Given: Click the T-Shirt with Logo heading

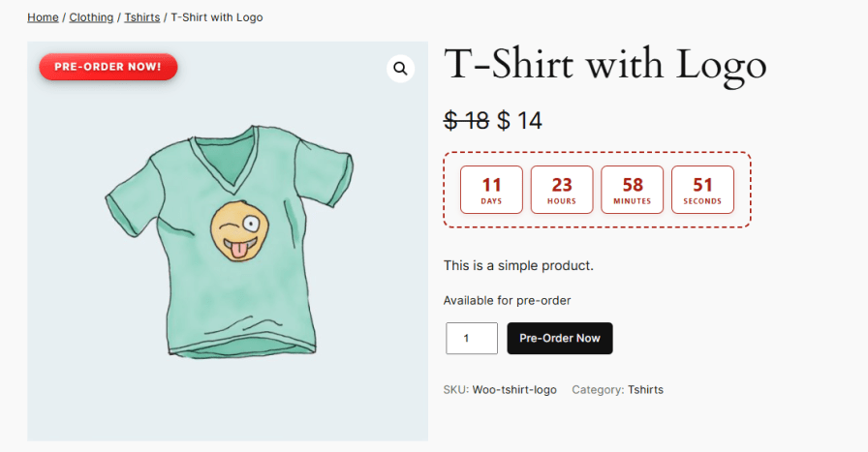Looking at the screenshot, I should click(x=604, y=66).
